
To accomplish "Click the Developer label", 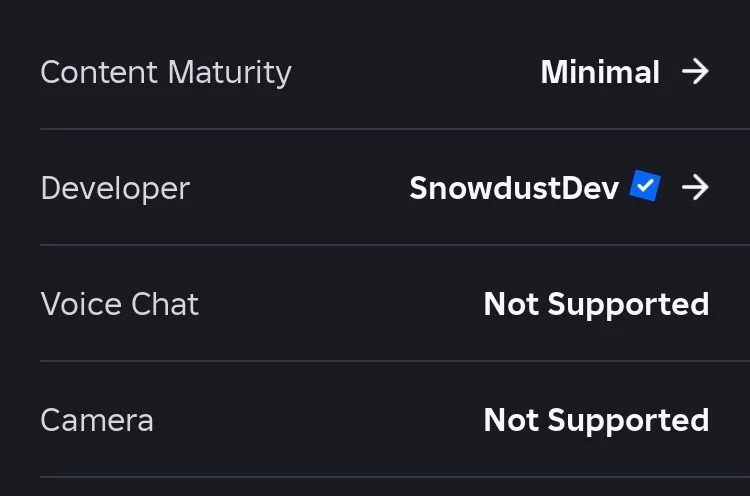I will click(115, 189).
